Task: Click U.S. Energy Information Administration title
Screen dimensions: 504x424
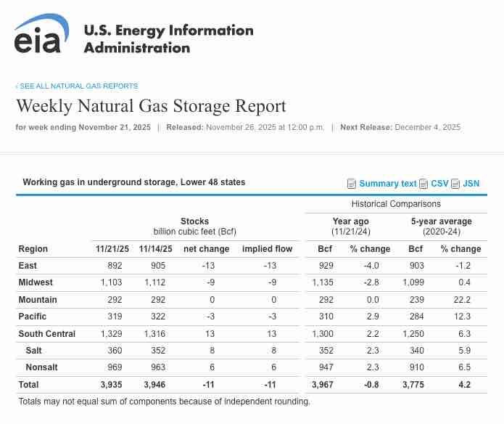Action: tap(168, 39)
